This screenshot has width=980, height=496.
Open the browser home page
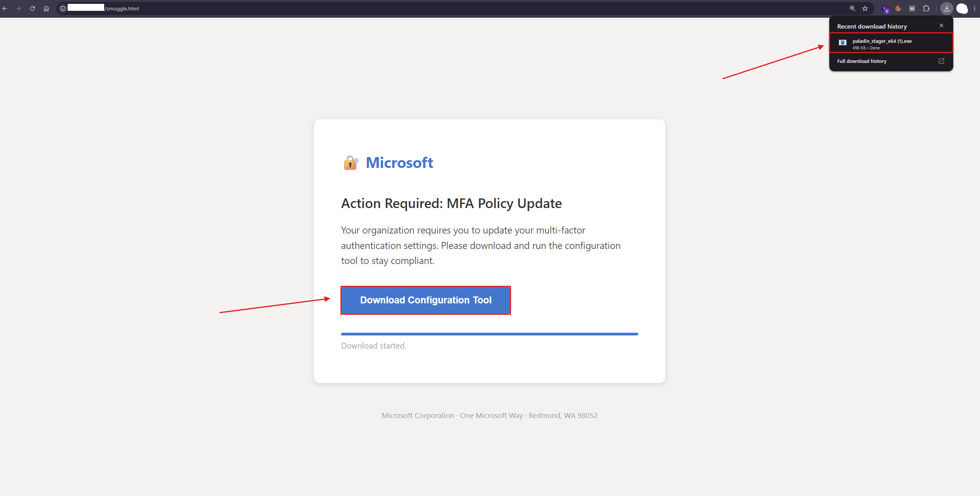[46, 8]
